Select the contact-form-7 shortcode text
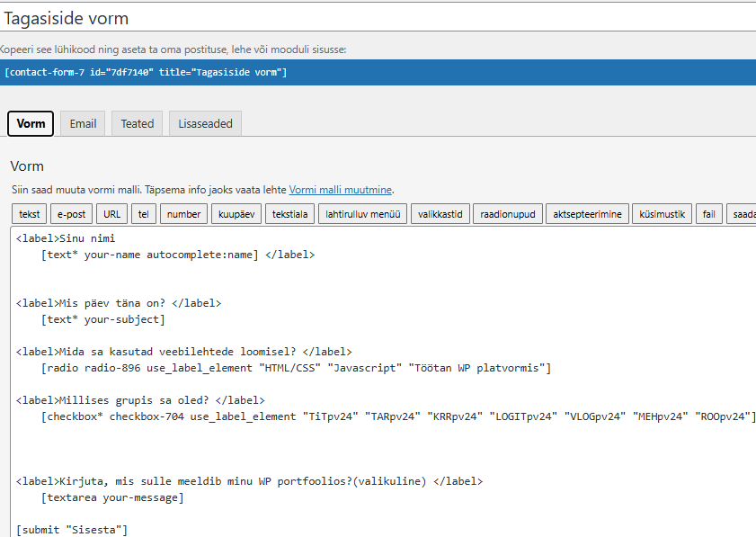The height and width of the screenshot is (537, 756). point(146,72)
